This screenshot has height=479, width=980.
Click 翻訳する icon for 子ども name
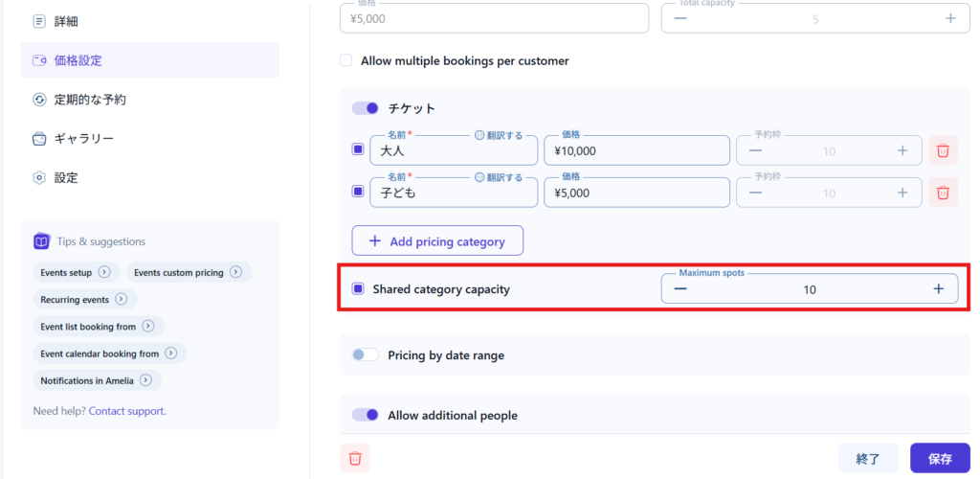tap(479, 177)
